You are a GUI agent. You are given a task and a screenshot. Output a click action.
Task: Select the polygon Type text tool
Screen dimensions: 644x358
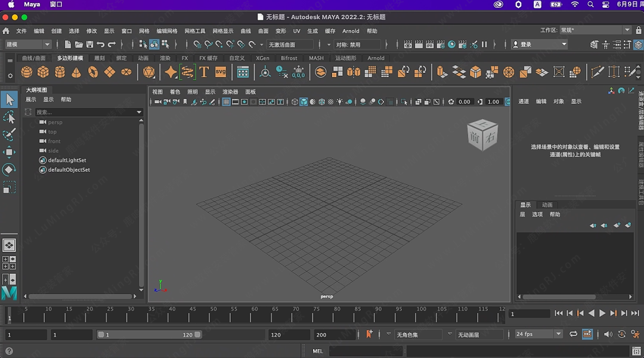(x=204, y=72)
